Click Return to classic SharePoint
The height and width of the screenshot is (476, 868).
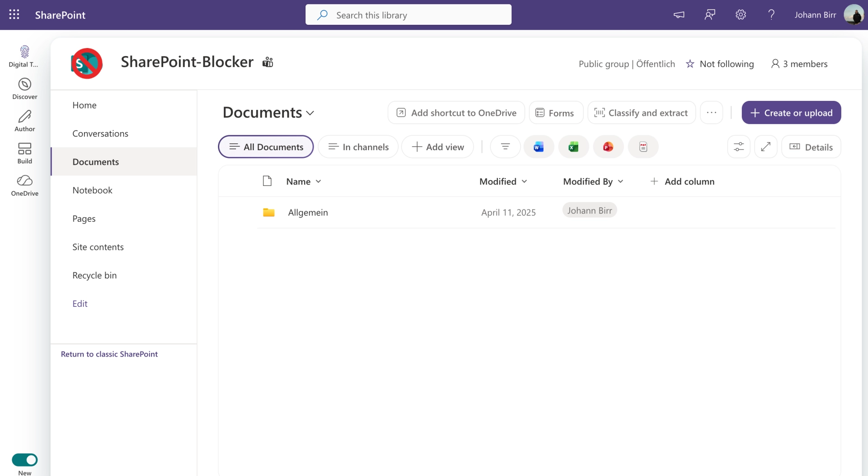[109, 354]
